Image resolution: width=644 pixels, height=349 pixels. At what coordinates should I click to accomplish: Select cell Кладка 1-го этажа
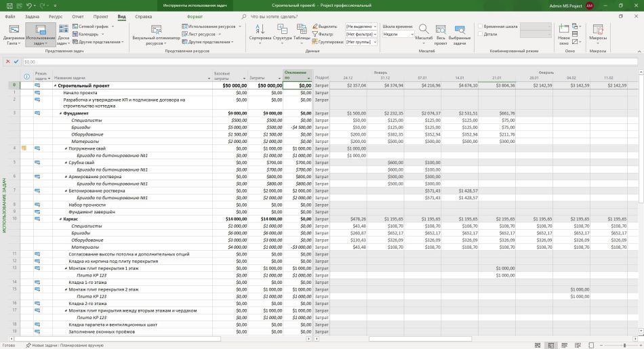pyautogui.click(x=87, y=283)
